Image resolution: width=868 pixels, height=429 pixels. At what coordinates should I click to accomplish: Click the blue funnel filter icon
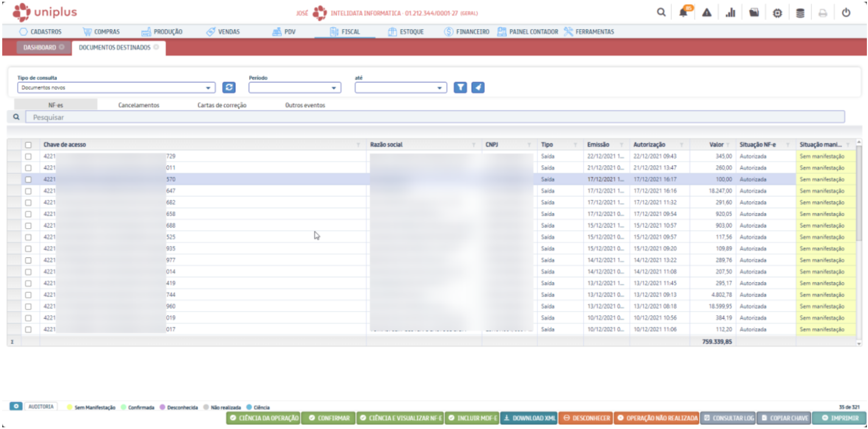pyautogui.click(x=461, y=87)
